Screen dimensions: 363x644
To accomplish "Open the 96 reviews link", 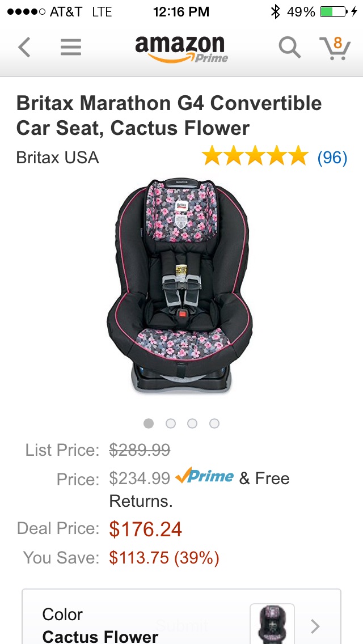I will pyautogui.click(x=332, y=158).
